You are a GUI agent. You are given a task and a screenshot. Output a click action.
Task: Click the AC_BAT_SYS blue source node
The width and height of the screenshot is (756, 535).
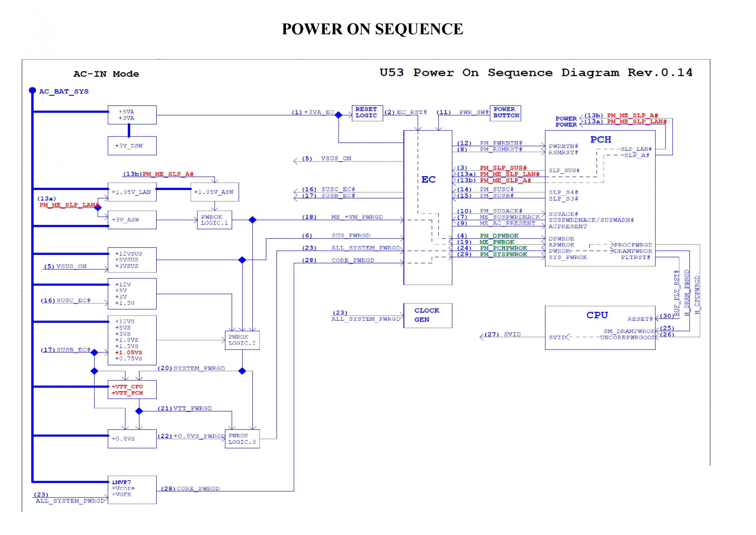32,90
